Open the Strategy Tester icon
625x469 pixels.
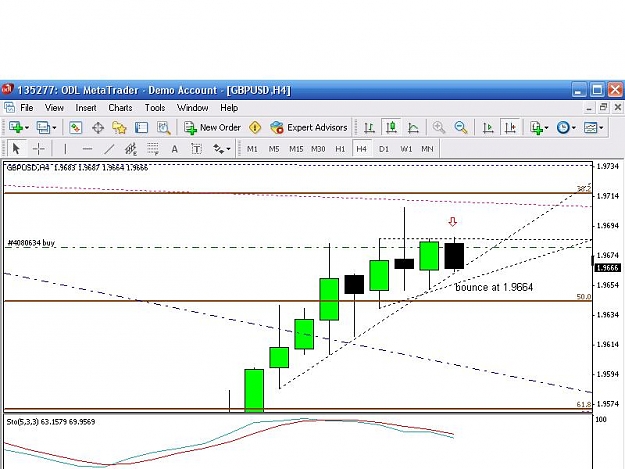pos(163,128)
